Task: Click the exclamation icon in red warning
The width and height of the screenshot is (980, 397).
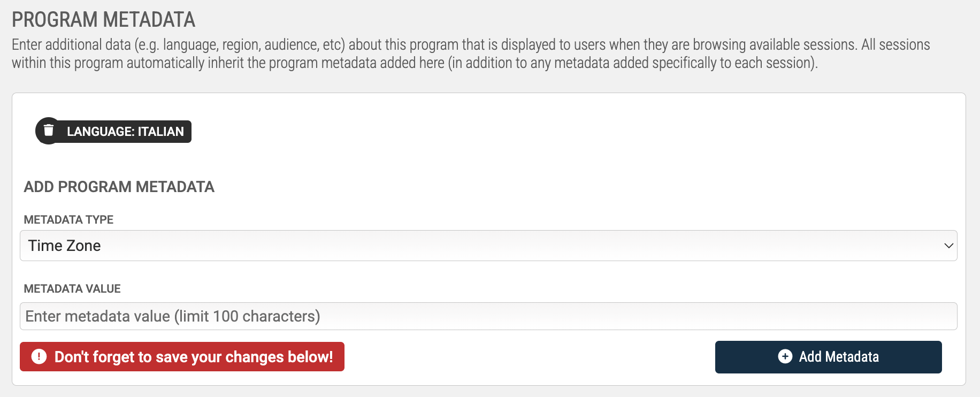Action: [39, 356]
